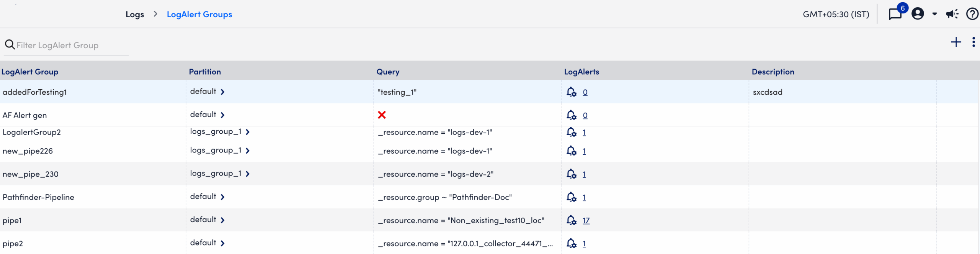Open the 17 LogAlerts link for pipe1
980x254 pixels.
pos(586,221)
